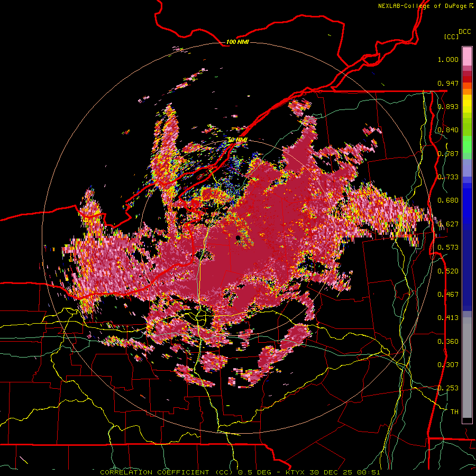Select the 0.307 scale value
The height and width of the screenshot is (476, 476).
tap(448, 365)
